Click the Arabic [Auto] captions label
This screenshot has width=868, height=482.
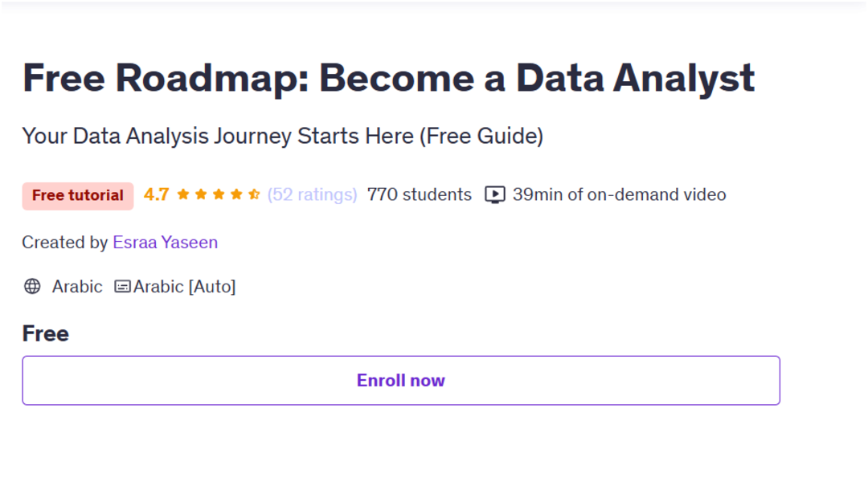click(x=184, y=287)
